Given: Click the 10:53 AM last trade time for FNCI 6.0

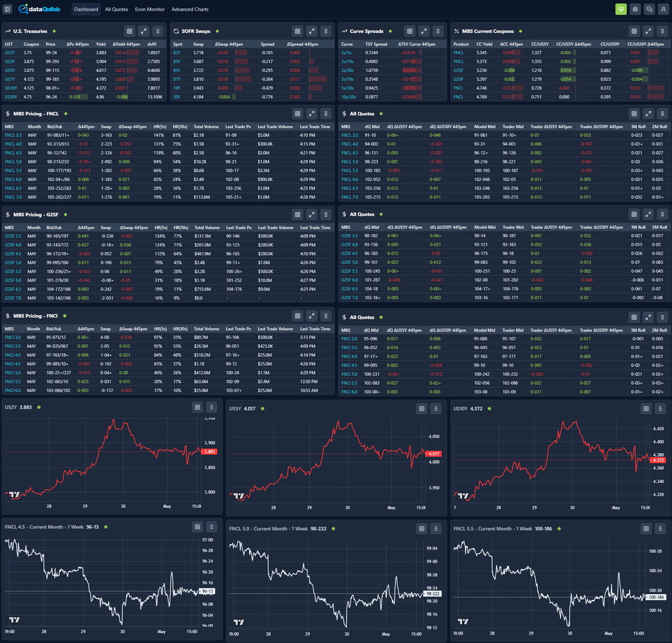Looking at the screenshot, I should click(309, 390).
